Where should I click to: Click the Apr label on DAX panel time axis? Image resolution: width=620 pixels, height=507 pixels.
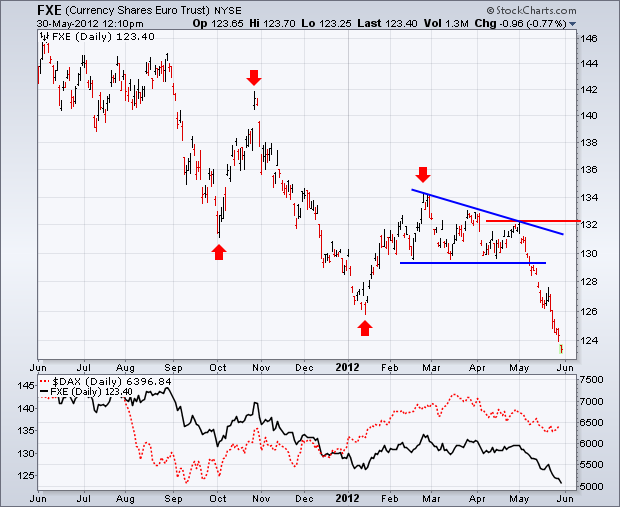(477, 499)
